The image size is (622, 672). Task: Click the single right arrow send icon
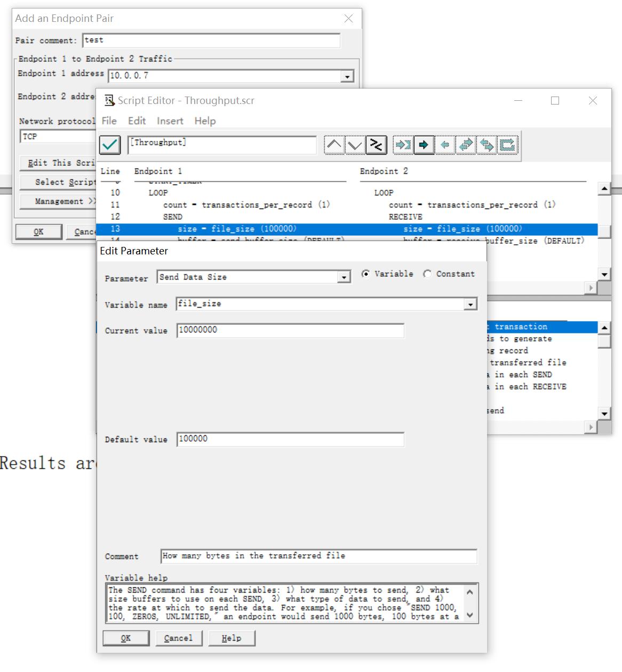pyautogui.click(x=424, y=145)
